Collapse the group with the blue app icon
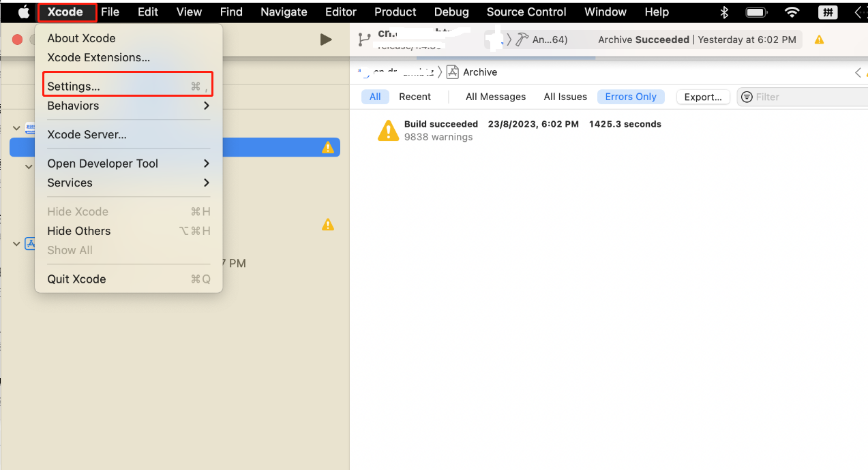868x470 pixels. point(17,243)
